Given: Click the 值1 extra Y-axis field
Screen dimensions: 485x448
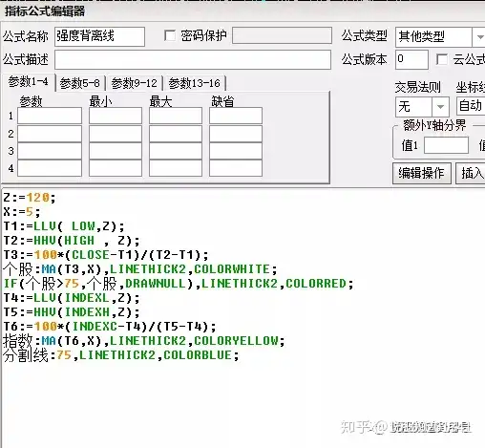Looking at the screenshot, I should (x=446, y=145).
